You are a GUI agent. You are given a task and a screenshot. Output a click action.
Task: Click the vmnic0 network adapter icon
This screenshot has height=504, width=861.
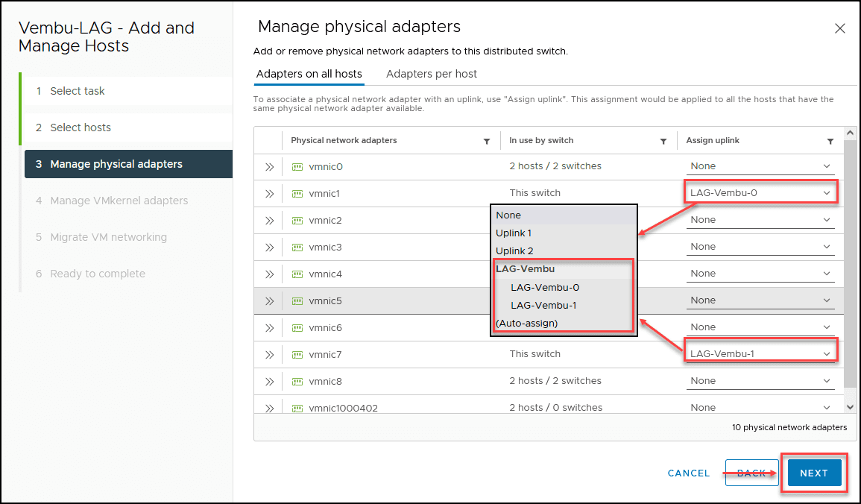297,167
